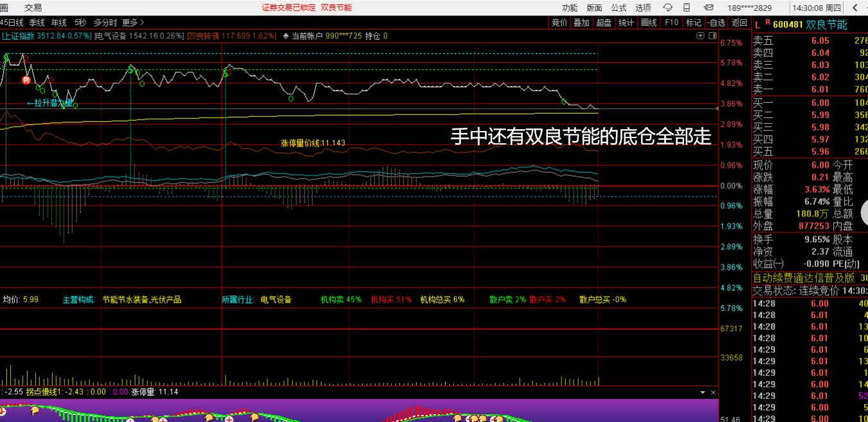
Task: Click the stock name 双良节能 in quote panel
Action: coord(827,25)
